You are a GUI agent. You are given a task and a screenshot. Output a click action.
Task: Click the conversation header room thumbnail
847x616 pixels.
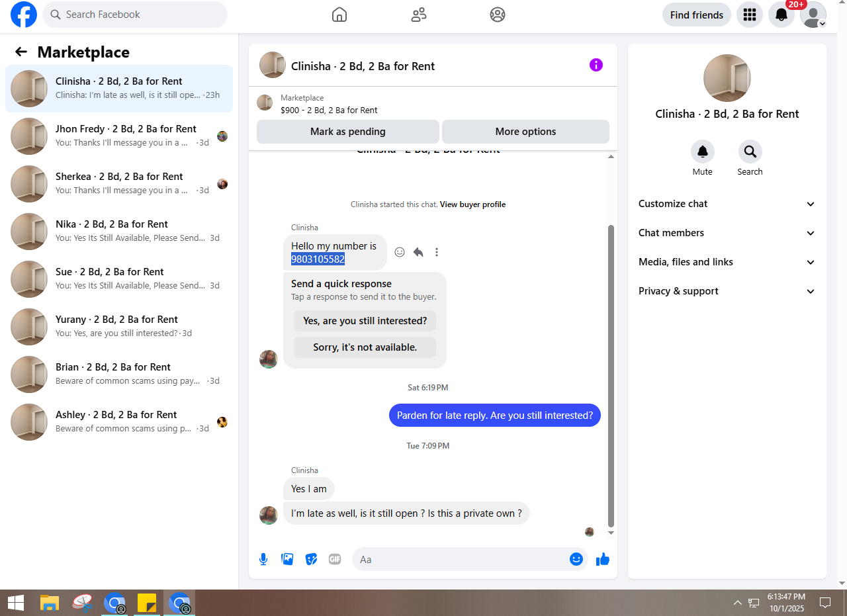(x=273, y=65)
